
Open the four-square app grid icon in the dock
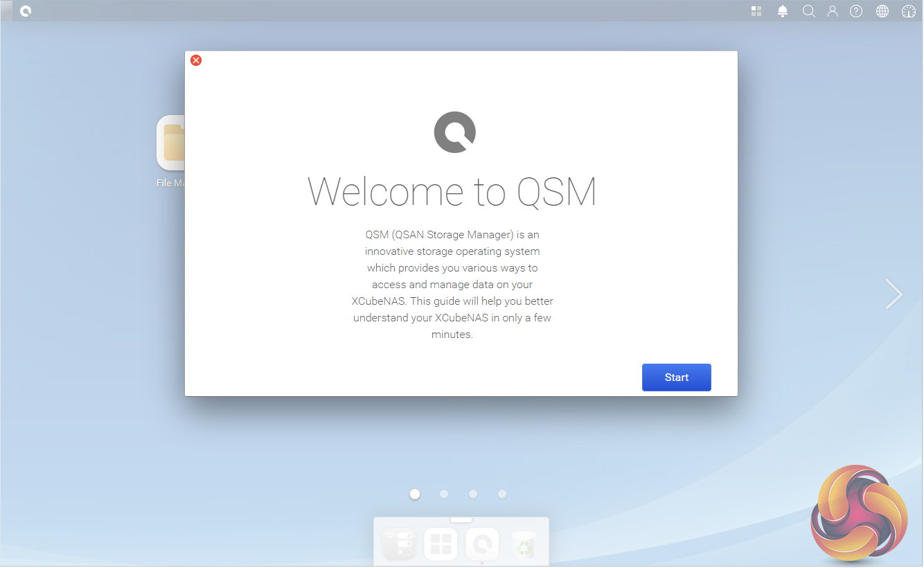tap(441, 544)
